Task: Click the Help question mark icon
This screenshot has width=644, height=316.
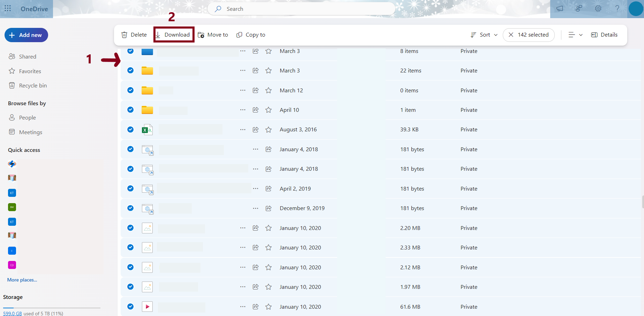Action: click(x=617, y=9)
